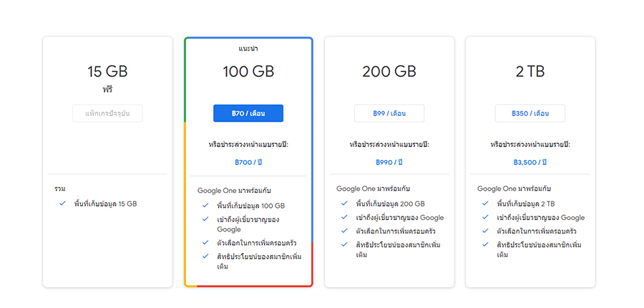Click the 200 GB plan heading
Screen dimensions: 644x308
tap(389, 71)
